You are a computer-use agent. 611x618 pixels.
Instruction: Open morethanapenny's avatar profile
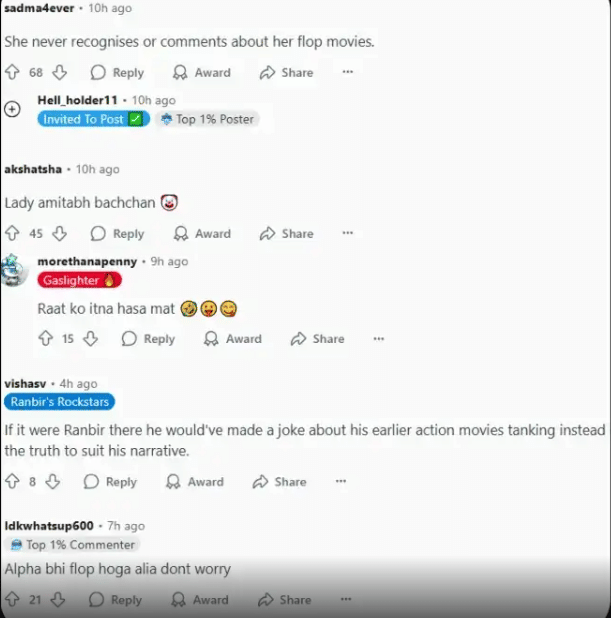[x=14, y=270]
